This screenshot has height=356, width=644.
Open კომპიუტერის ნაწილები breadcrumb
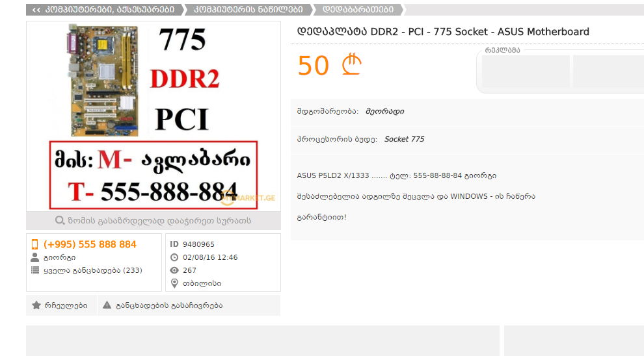pos(248,10)
